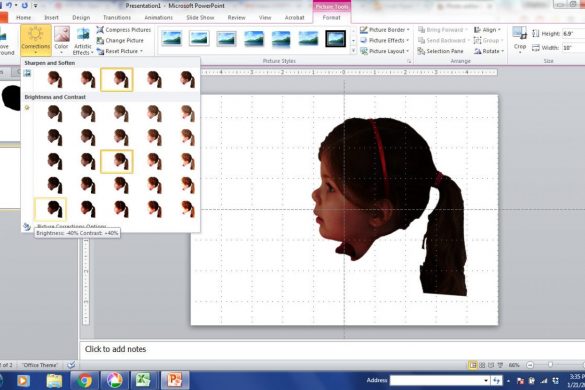Screen dimensions: 585x390
Task: Switch to the Transitions ribbon tab
Action: point(117,18)
